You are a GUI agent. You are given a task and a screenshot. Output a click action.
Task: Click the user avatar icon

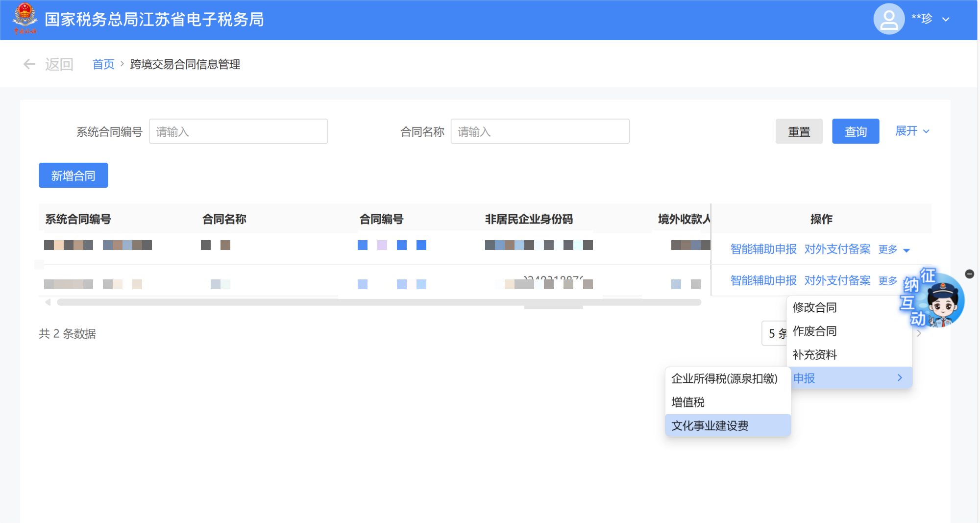pos(888,19)
